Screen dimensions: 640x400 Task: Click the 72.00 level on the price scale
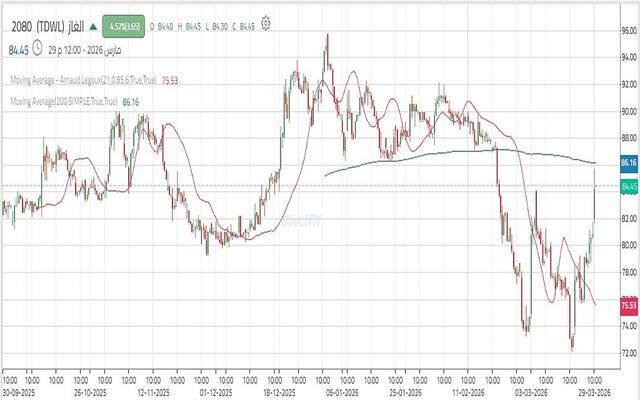[x=628, y=354]
